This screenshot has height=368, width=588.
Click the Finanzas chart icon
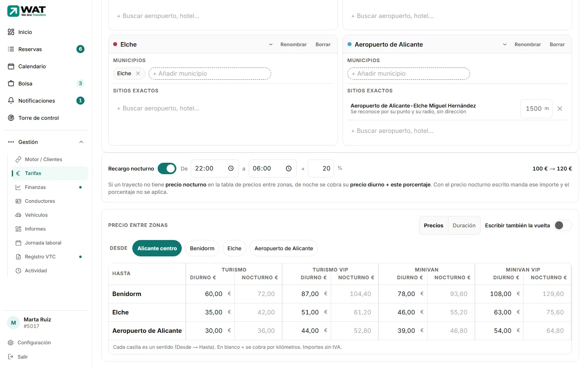click(x=18, y=187)
